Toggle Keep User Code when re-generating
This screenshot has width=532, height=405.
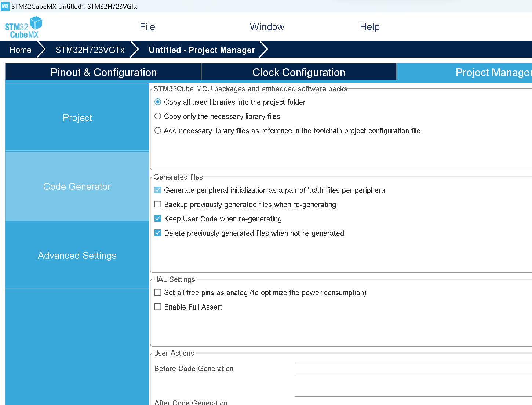158,218
